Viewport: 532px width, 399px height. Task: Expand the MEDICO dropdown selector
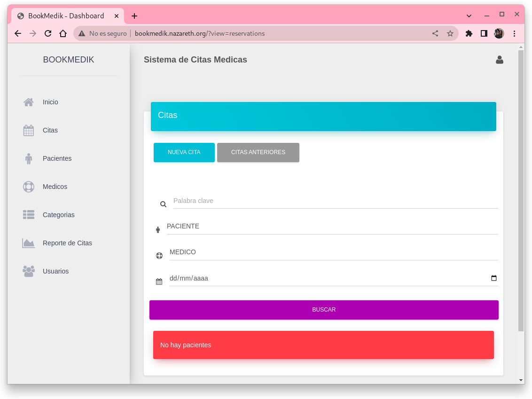[333, 252]
